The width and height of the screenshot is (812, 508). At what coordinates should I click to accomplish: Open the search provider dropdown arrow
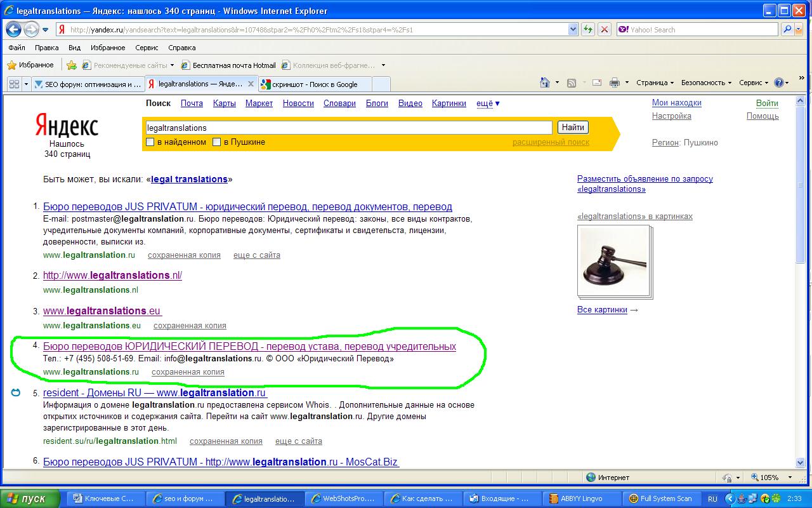[x=799, y=29]
